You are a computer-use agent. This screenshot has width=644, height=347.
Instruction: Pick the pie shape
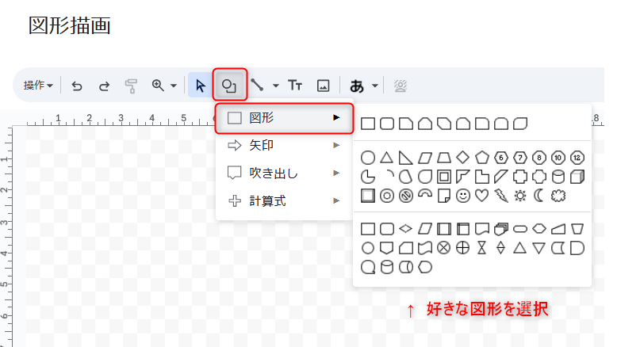click(x=367, y=177)
